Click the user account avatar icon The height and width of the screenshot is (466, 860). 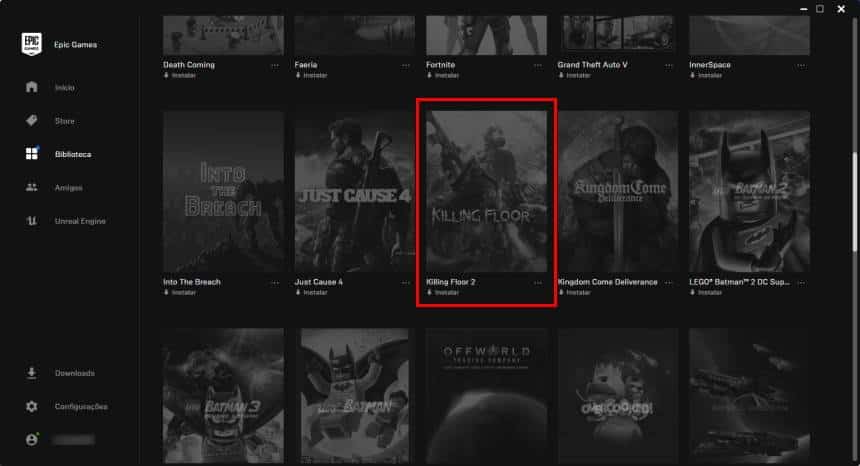pyautogui.click(x=32, y=440)
